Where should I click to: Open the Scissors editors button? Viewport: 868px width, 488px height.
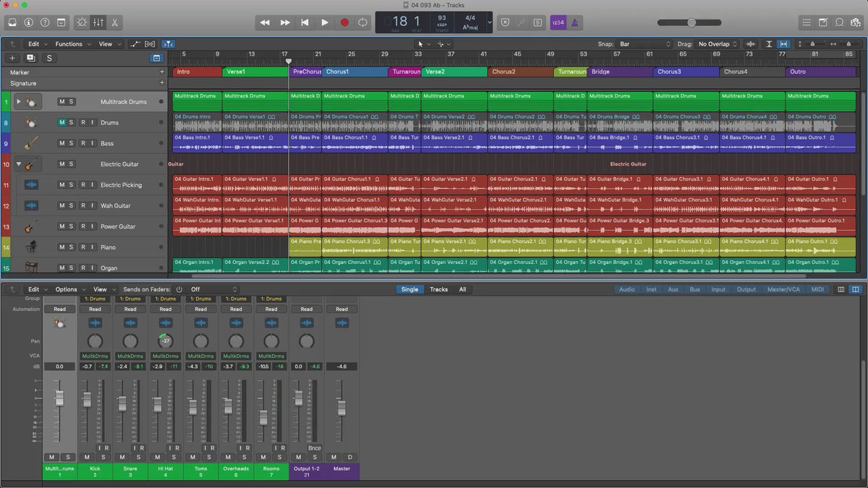click(116, 22)
